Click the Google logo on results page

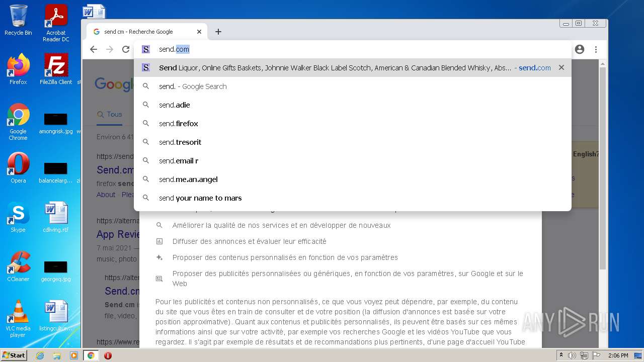point(114,84)
